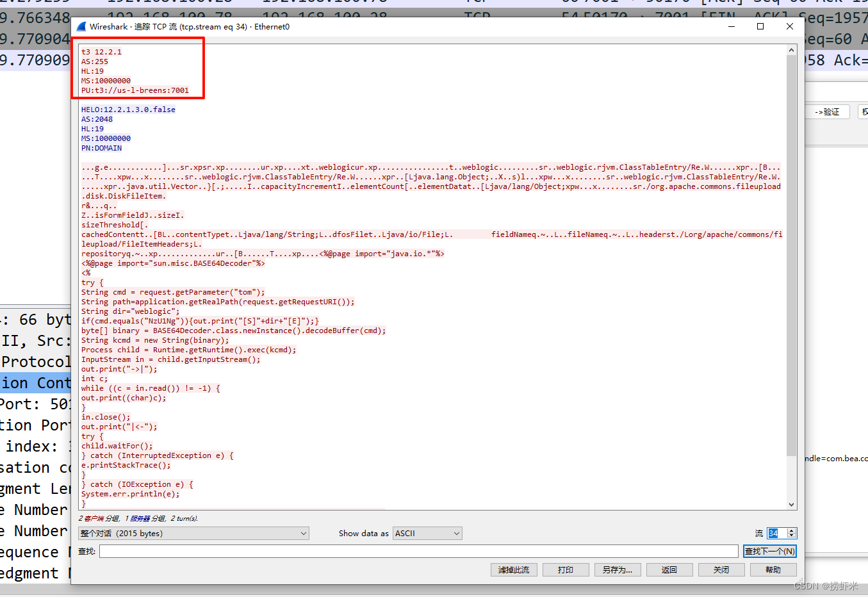Click the line "AS:255"
868x597 pixels.
click(95, 61)
